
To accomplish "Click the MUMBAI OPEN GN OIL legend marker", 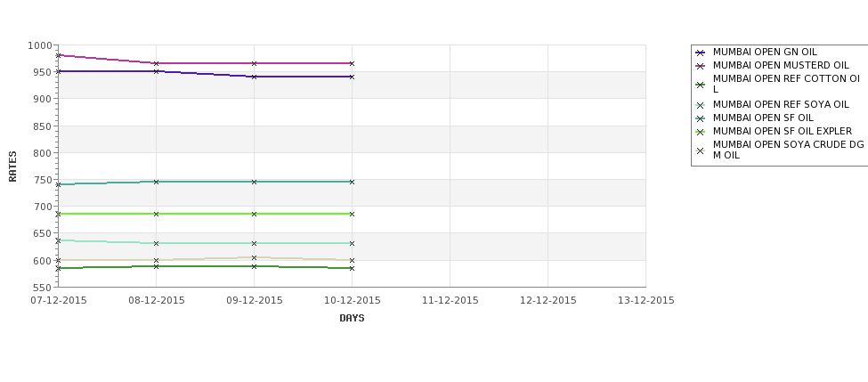I will [701, 53].
